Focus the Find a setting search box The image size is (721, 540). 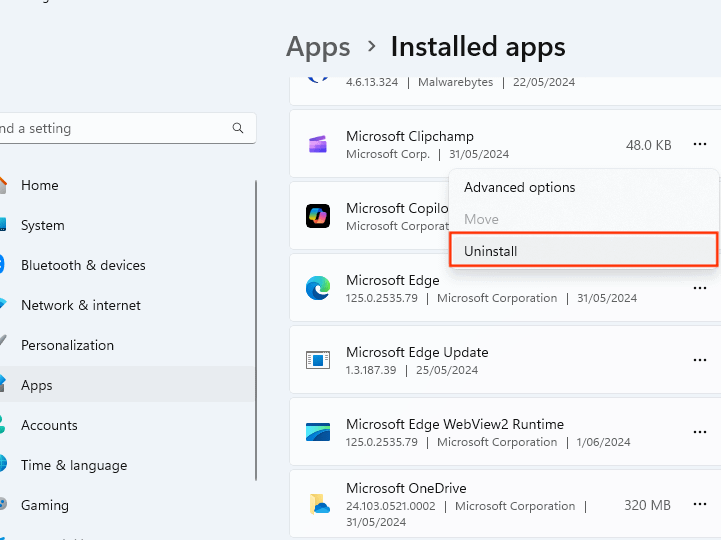click(126, 128)
